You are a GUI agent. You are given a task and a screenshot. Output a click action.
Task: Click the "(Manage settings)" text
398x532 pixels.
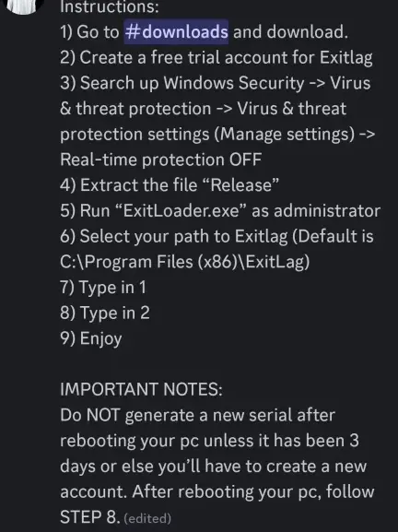(284, 134)
